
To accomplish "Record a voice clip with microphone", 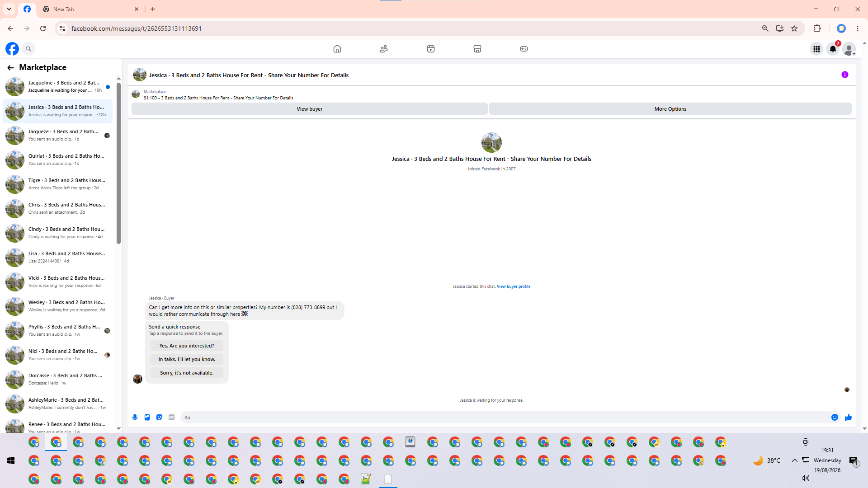I will 135,418.
